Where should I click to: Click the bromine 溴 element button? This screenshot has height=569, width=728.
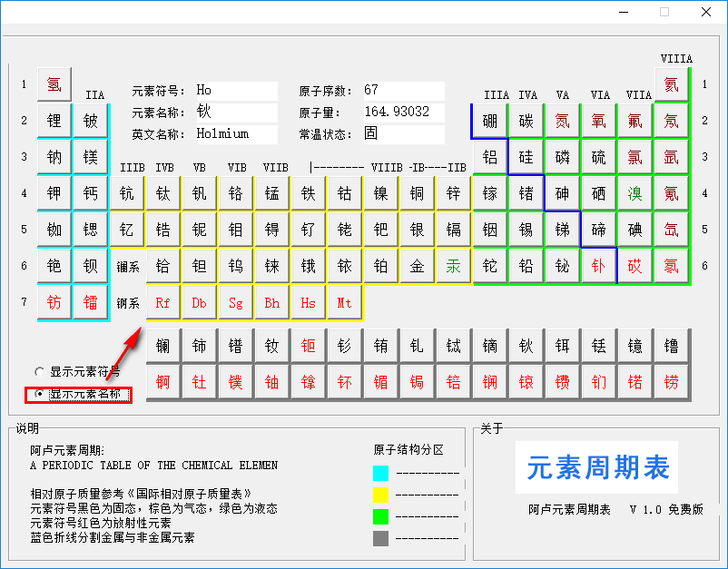[x=635, y=193]
